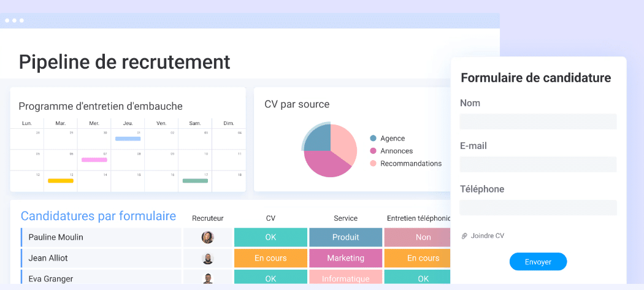This screenshot has height=290, width=644.
Task: Click the paperclip Joindre CV icon
Action: 464,235
